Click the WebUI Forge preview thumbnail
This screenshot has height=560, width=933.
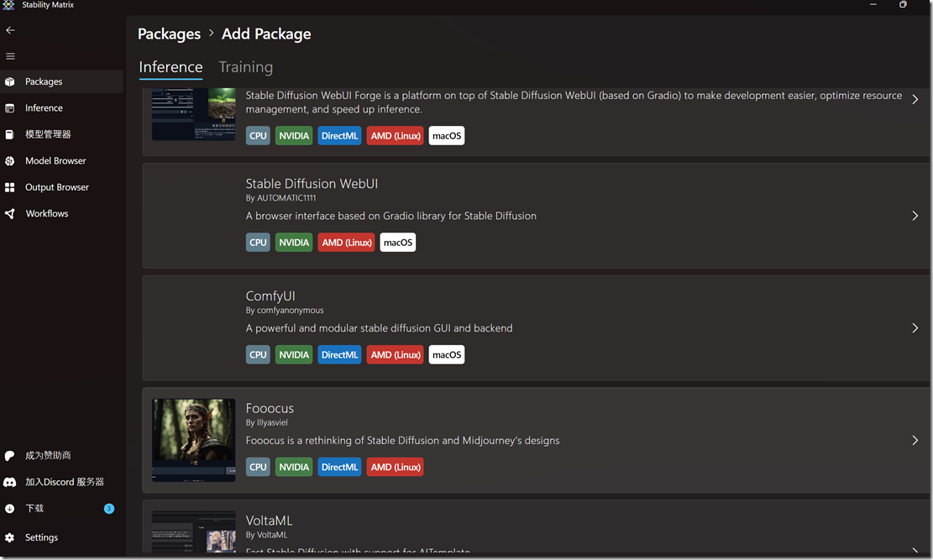[193, 114]
